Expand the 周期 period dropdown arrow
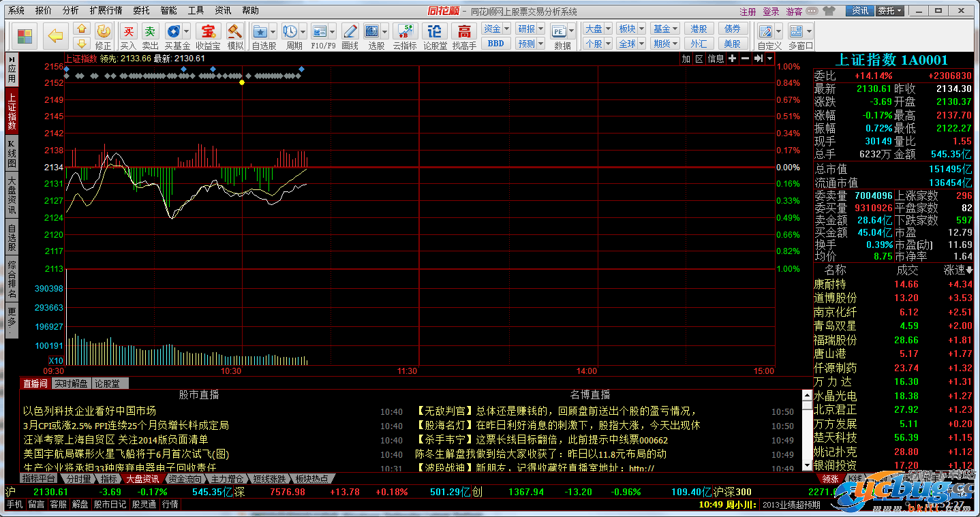This screenshot has width=980, height=517. [303, 31]
